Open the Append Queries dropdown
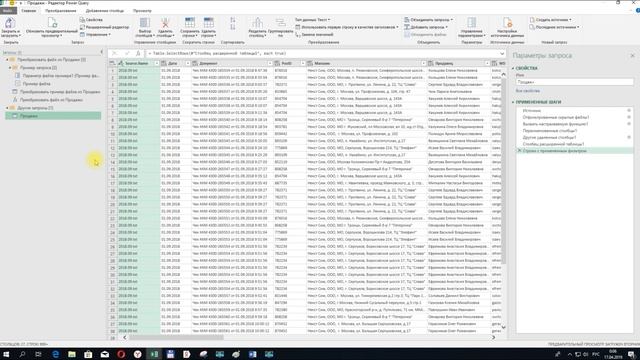This screenshot has height=360, width=640. [426, 27]
